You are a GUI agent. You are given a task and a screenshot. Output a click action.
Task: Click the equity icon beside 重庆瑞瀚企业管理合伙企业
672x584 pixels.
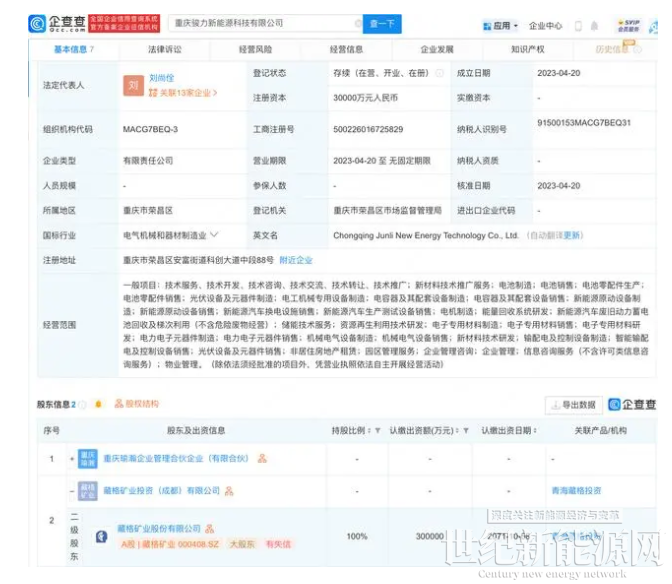click(x=262, y=459)
